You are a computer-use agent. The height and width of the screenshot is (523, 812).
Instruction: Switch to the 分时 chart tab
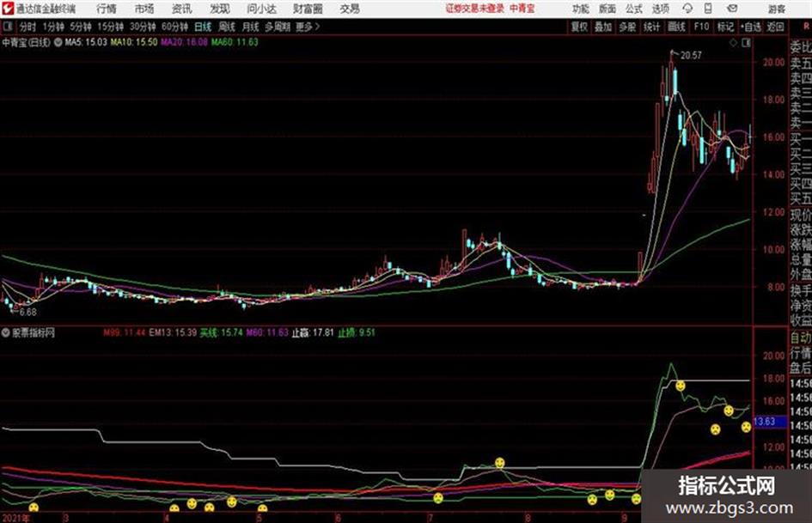tap(27, 27)
